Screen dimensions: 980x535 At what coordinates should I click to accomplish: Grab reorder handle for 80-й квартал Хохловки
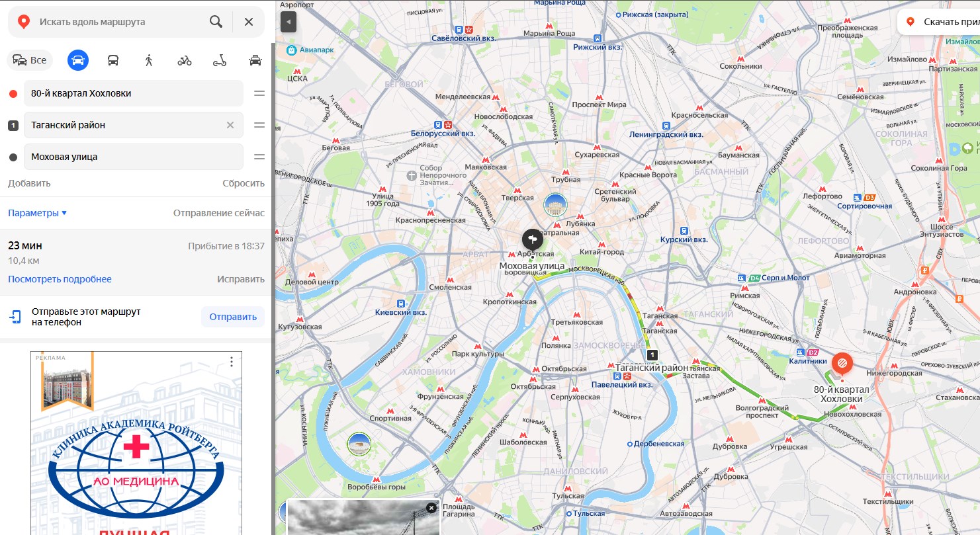(x=259, y=93)
